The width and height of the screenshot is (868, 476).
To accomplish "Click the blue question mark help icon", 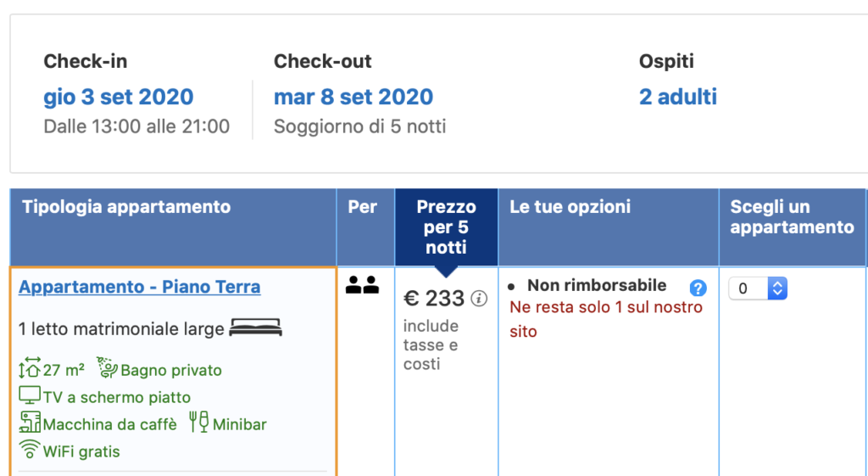I will 698,288.
